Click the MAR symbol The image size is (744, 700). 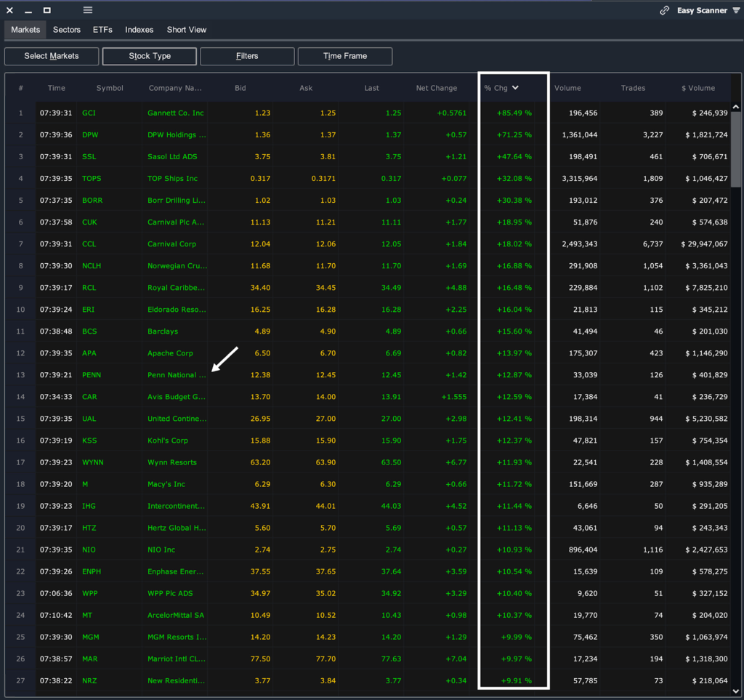[89, 659]
